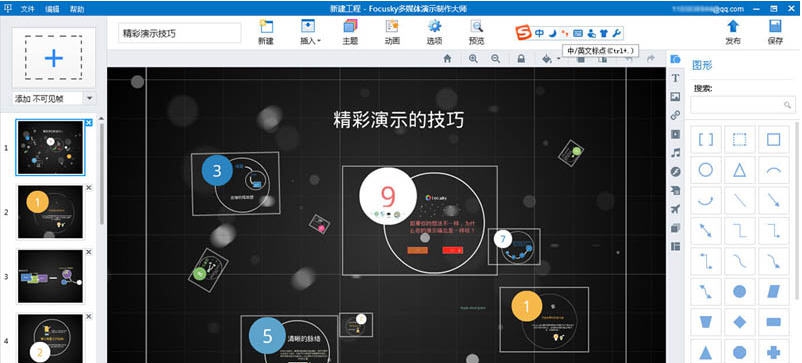
Task: Select the image tool in right sidebar
Action: point(675,97)
